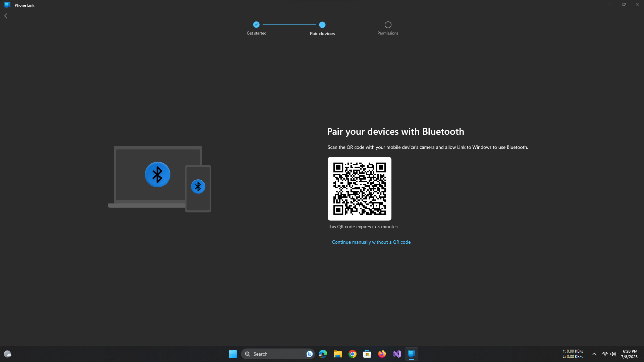Select the Pair devices step indicator
The image size is (644, 362).
pyautogui.click(x=322, y=25)
